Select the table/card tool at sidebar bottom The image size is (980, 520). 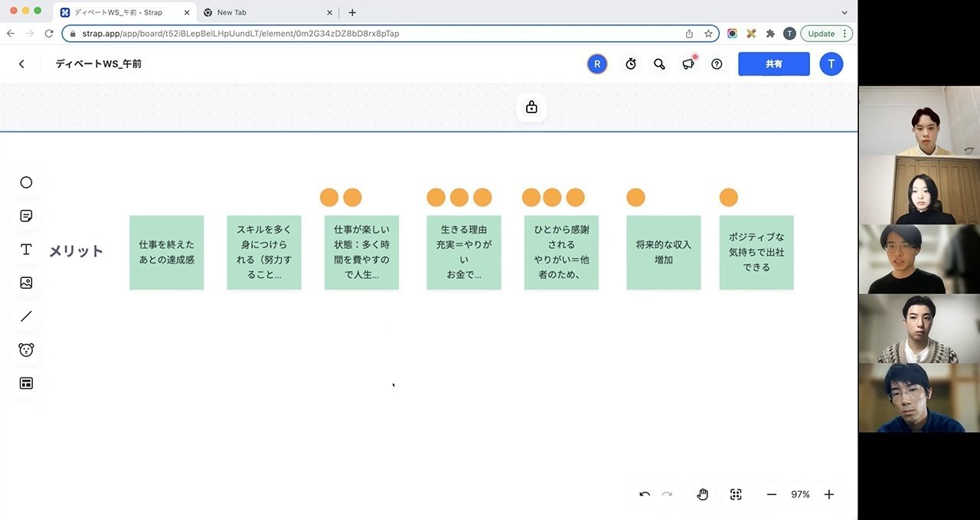(26, 383)
